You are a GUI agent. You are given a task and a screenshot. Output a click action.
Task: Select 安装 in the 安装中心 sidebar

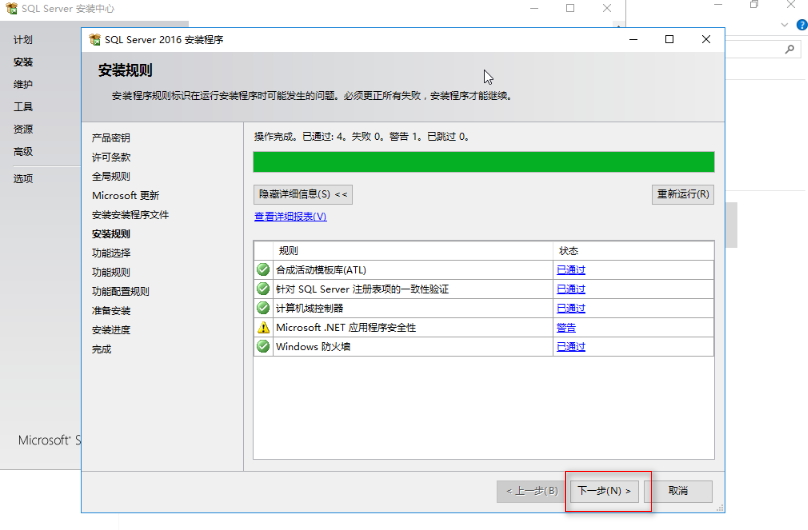(x=23, y=62)
